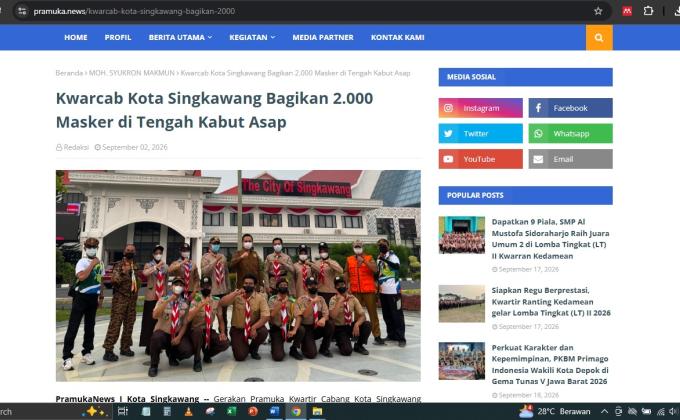Screen dimensions: 680x420
Task: Show hidden system tray icons chevron
Action: pos(604,411)
